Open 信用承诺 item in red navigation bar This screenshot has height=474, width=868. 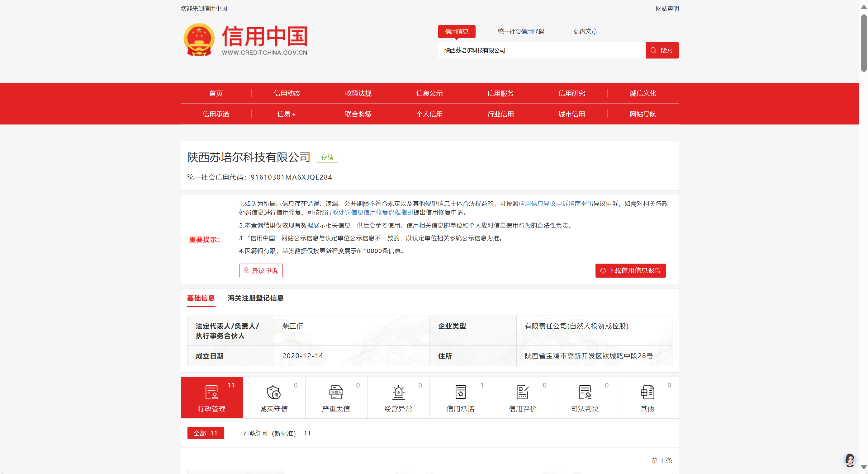(216, 114)
